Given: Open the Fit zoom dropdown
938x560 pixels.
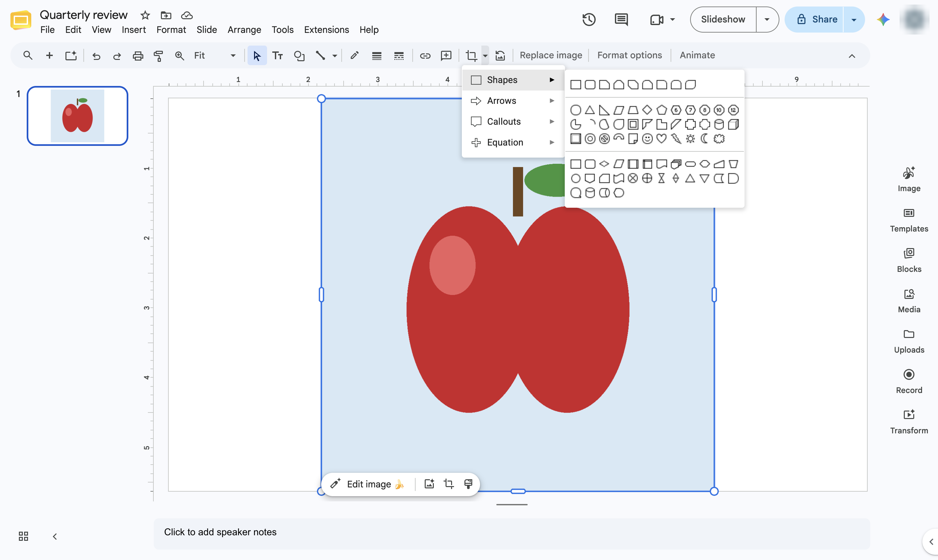Looking at the screenshot, I should pyautogui.click(x=215, y=55).
